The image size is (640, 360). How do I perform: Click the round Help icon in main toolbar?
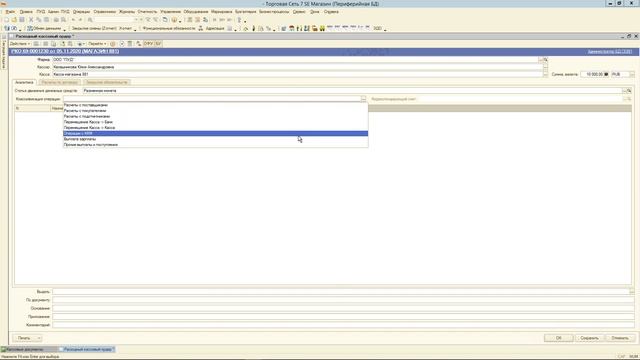point(174,20)
